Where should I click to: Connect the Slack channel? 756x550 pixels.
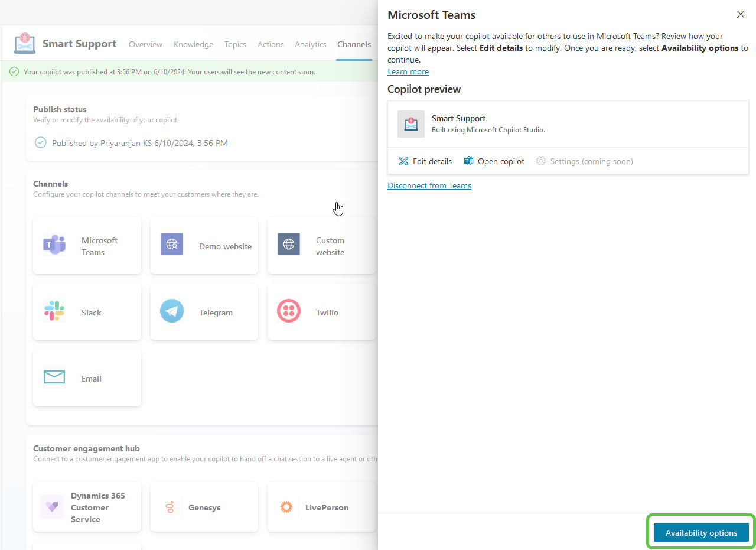87,311
